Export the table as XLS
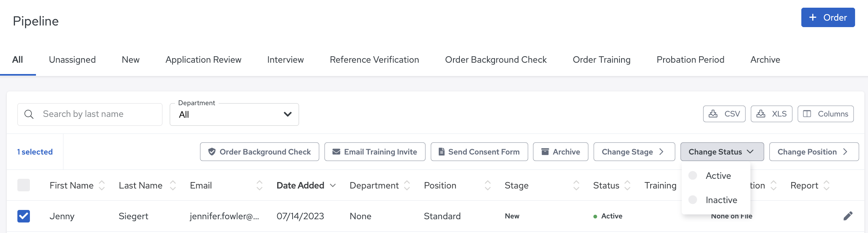Viewport: 868px width, 233px height. (x=771, y=114)
